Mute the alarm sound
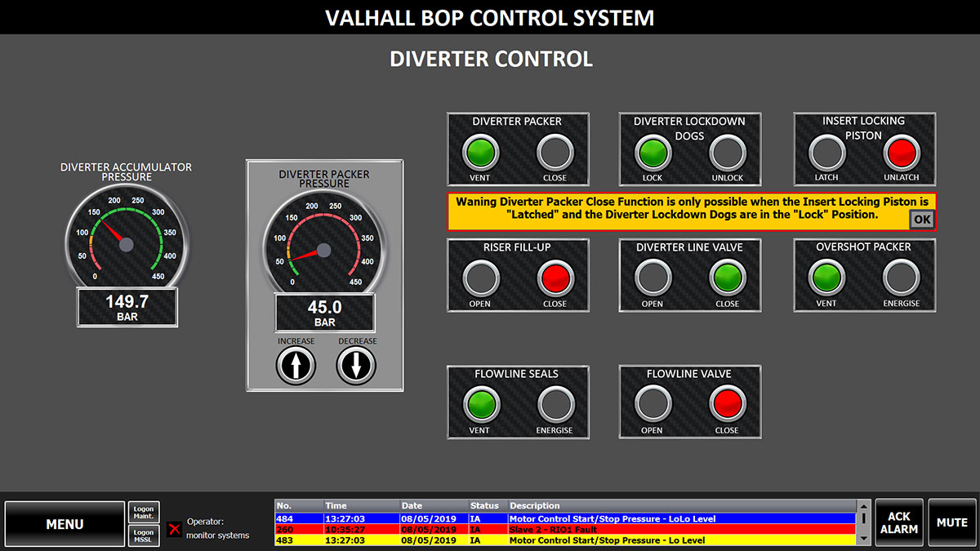 (x=951, y=522)
